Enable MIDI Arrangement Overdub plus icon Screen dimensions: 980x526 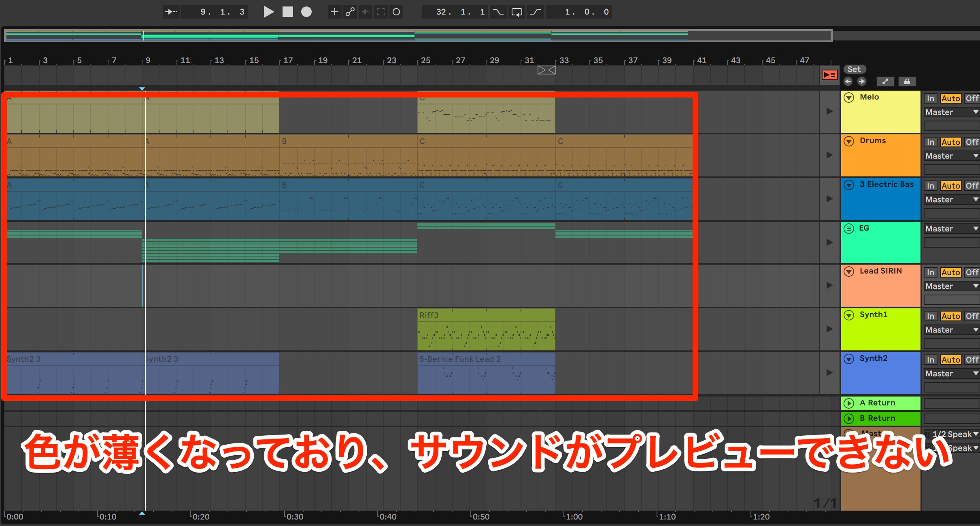(335, 12)
